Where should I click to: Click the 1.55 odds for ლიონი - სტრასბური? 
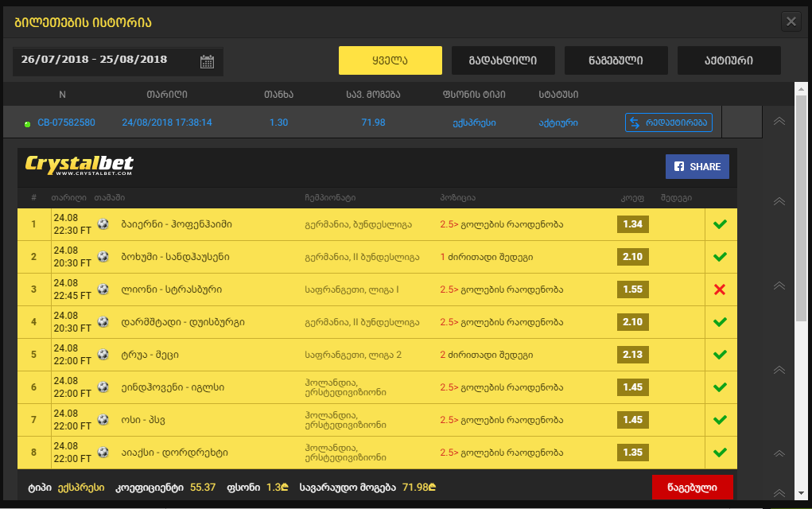point(633,289)
